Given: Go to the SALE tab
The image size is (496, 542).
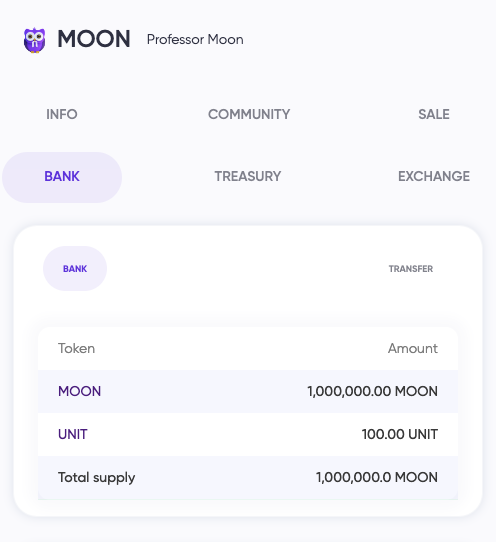Looking at the screenshot, I should point(434,114).
